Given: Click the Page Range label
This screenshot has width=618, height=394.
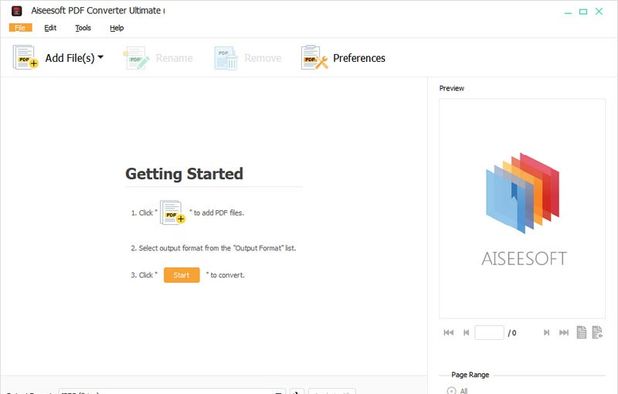Looking at the screenshot, I should click(470, 375).
